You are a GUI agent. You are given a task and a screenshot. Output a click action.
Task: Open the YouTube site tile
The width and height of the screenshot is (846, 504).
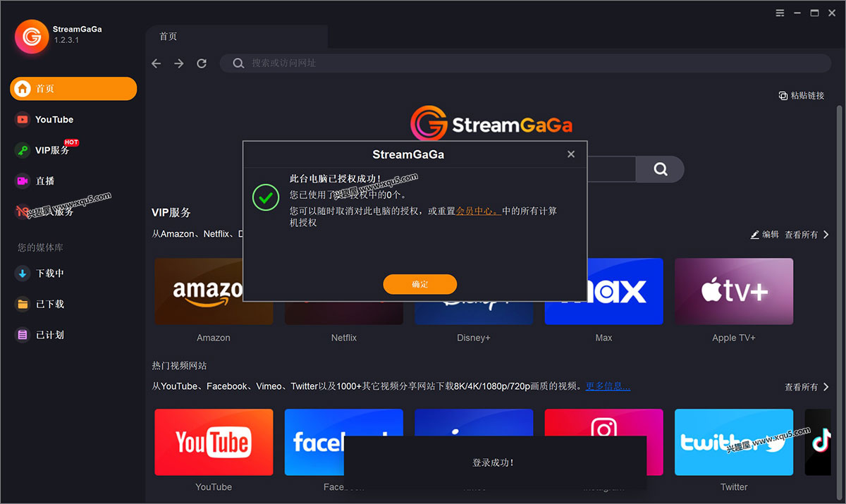(x=214, y=442)
